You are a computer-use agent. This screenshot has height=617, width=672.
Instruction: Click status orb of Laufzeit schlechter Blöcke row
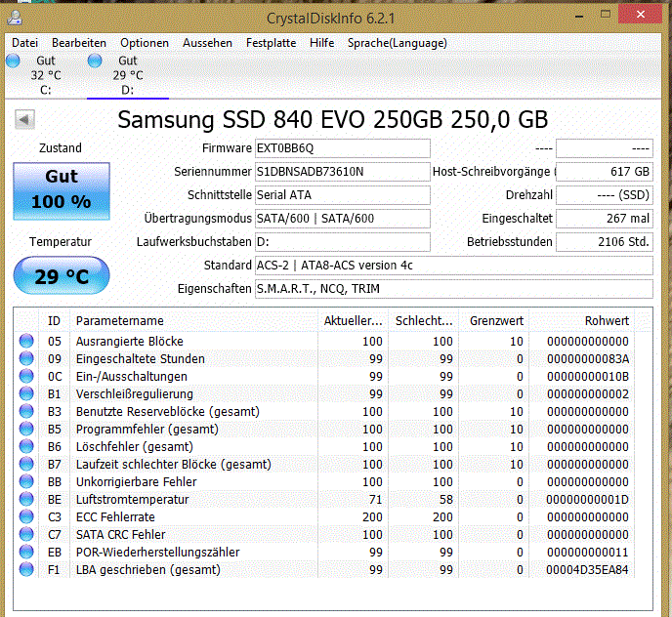tap(26, 464)
